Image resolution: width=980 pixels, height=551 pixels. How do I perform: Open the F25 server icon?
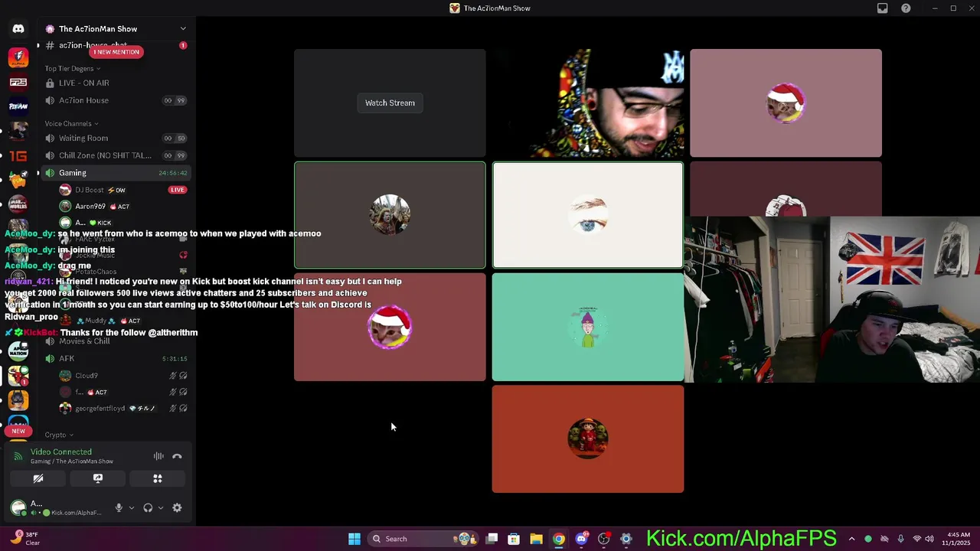tap(18, 82)
